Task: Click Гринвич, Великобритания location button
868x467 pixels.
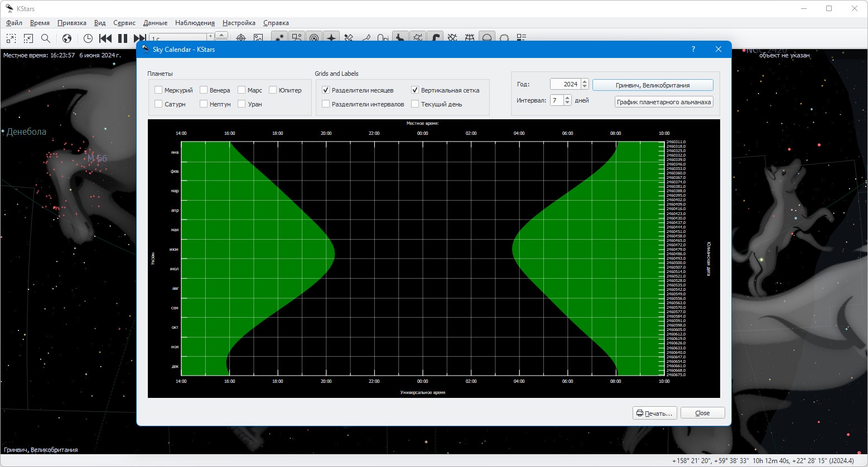Action: click(x=653, y=85)
